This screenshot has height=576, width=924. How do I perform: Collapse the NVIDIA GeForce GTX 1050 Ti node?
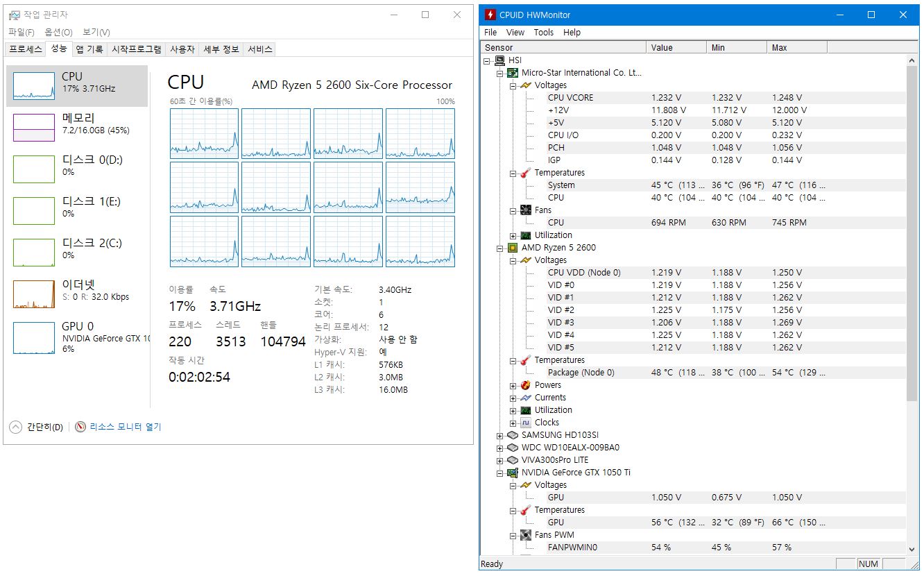[x=500, y=473]
